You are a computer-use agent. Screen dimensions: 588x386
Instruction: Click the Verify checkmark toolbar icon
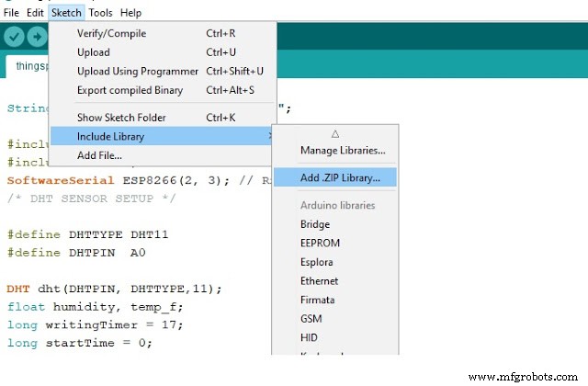(14, 37)
